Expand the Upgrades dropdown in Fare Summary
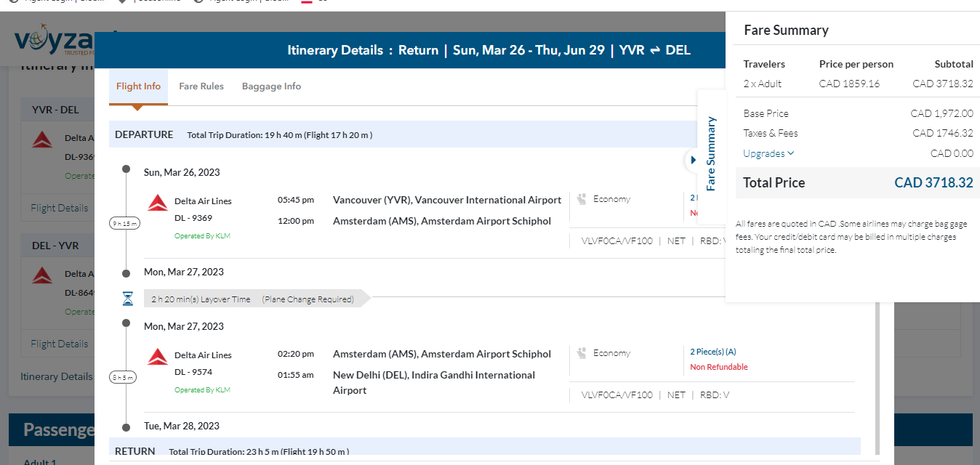The width and height of the screenshot is (980, 465). pyautogui.click(x=768, y=153)
